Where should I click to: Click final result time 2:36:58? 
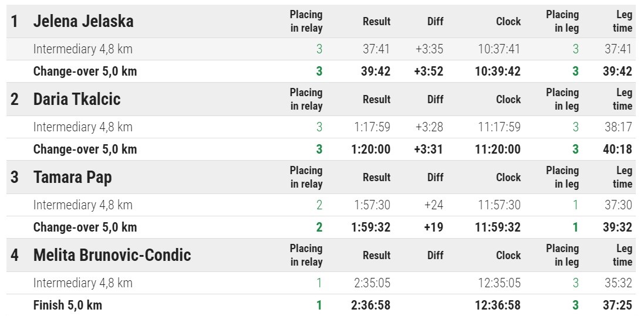[370, 305]
